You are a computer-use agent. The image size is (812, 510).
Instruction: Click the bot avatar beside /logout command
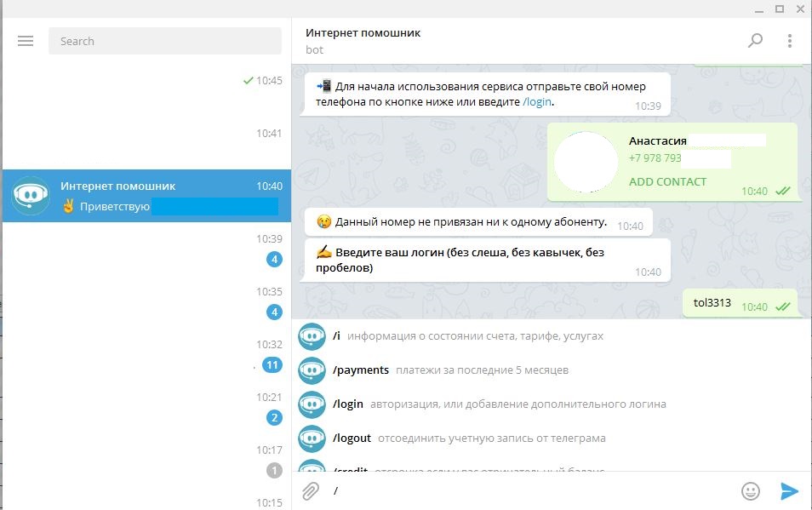(312, 439)
